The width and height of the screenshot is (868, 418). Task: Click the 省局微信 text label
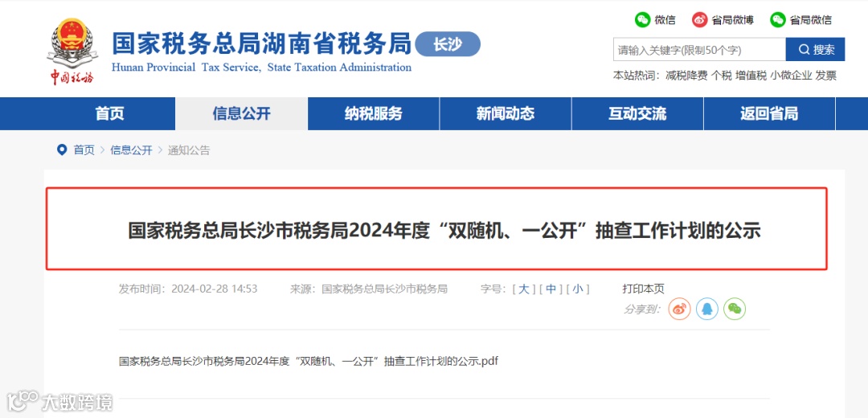click(810, 20)
